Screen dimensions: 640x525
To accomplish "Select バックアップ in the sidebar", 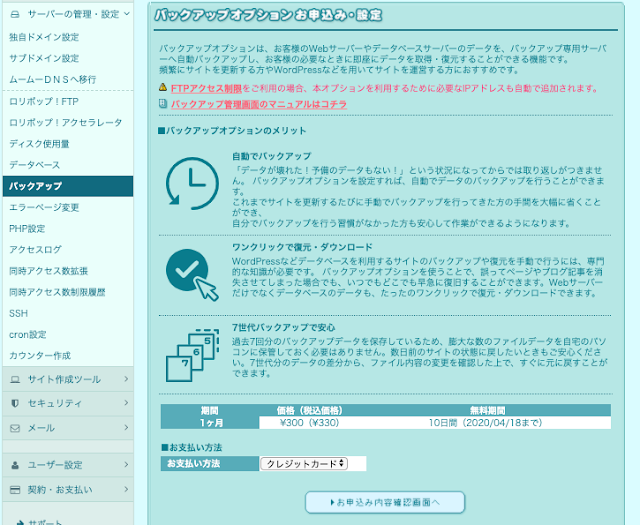I will 36,186.
